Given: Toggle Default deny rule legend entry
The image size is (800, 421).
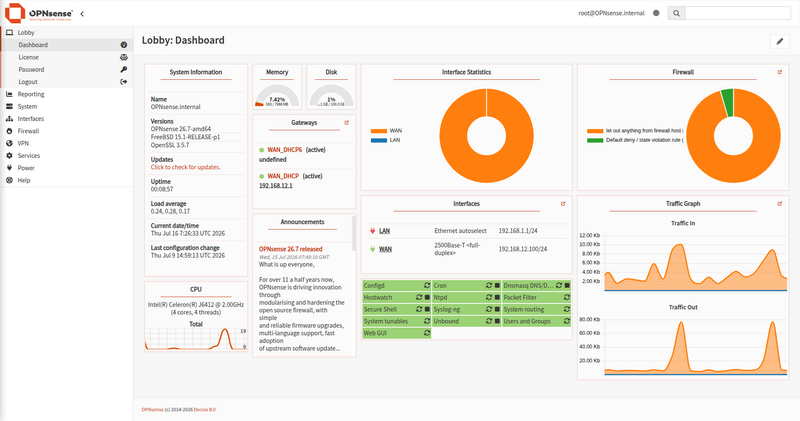Looking at the screenshot, I should pyautogui.click(x=635, y=140).
